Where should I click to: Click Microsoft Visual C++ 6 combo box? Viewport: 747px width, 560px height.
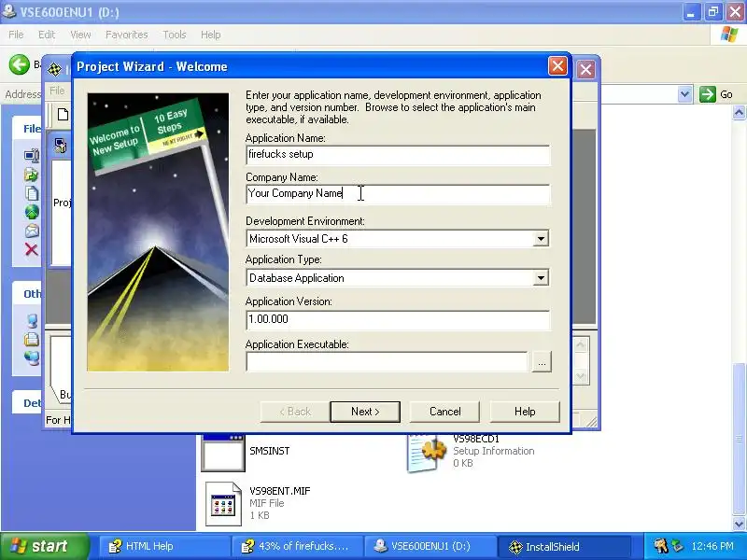398,239
